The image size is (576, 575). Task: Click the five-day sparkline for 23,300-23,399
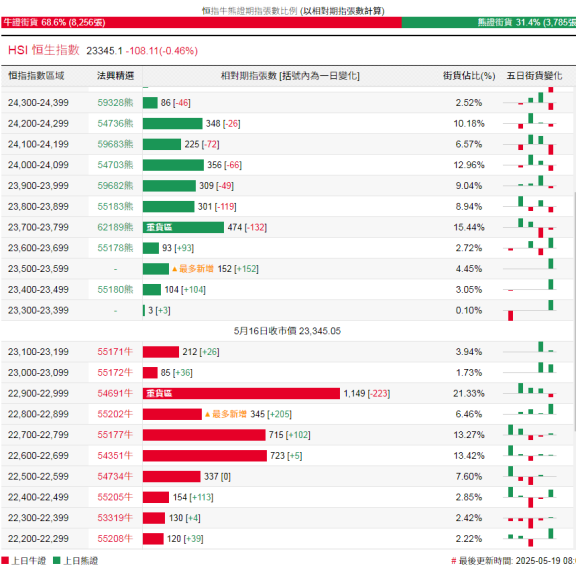pos(529,310)
